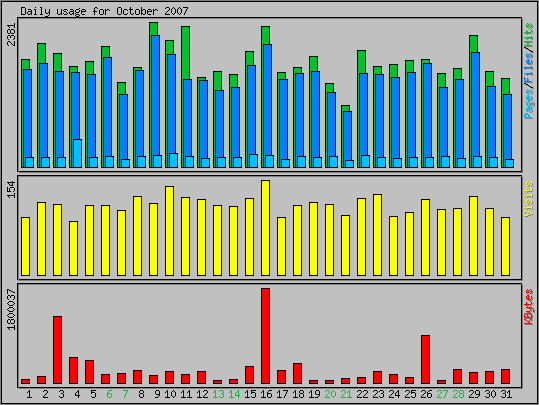
Task: Click the 'Daily usage for October 2007' title
Action: 104,11
